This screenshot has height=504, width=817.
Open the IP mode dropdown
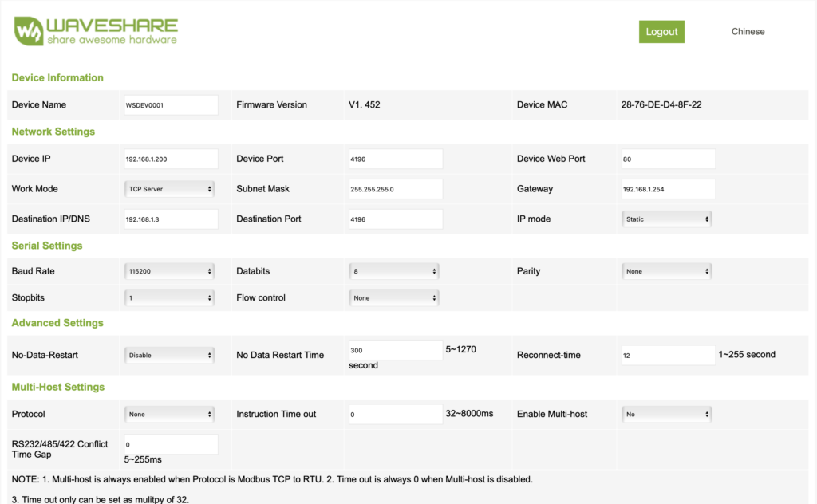coord(666,219)
